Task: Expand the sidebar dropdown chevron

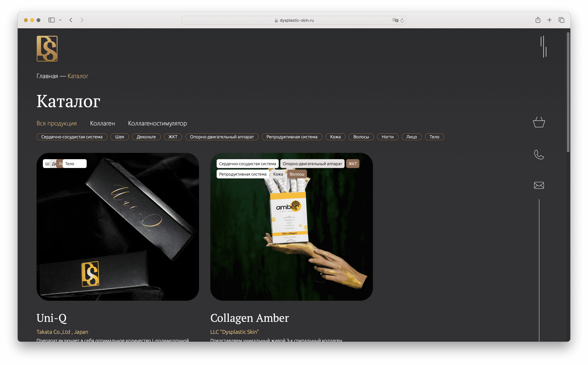Action: (60, 20)
